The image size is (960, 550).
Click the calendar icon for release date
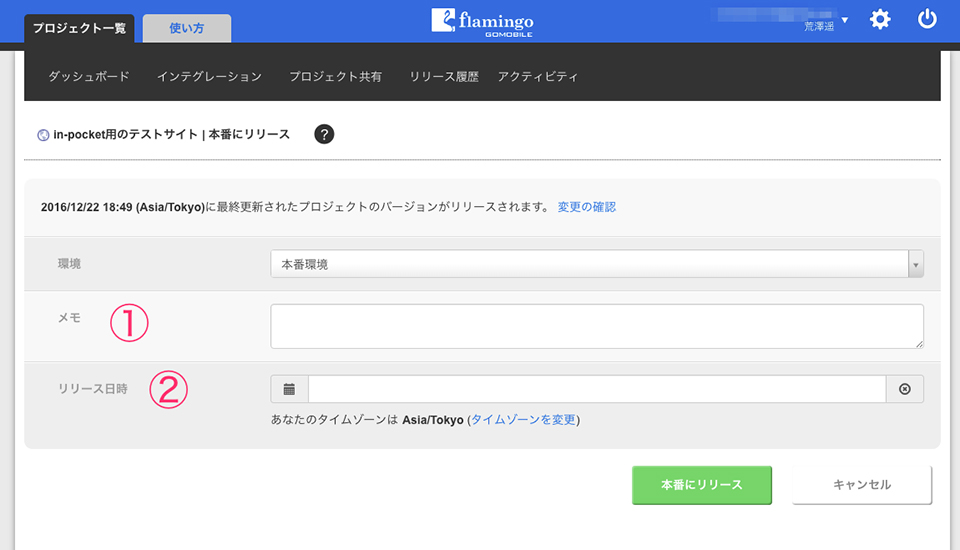[290, 389]
